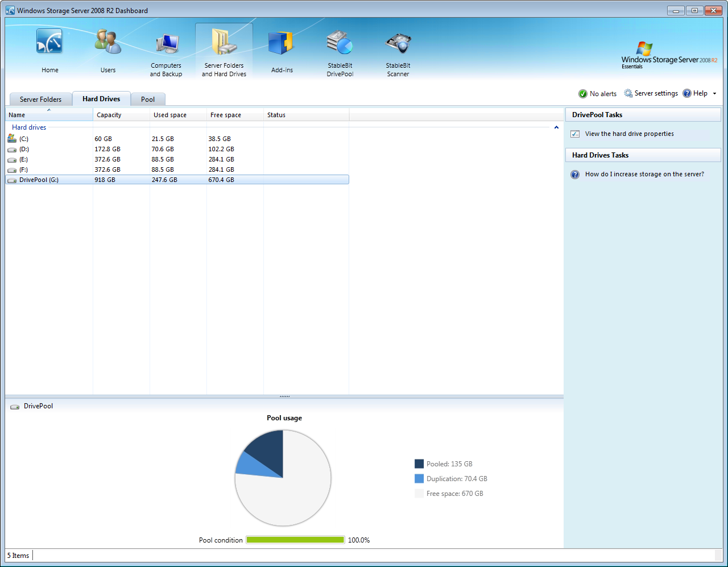The image size is (728, 567).
Task: Open the Users section icon
Action: 108,42
